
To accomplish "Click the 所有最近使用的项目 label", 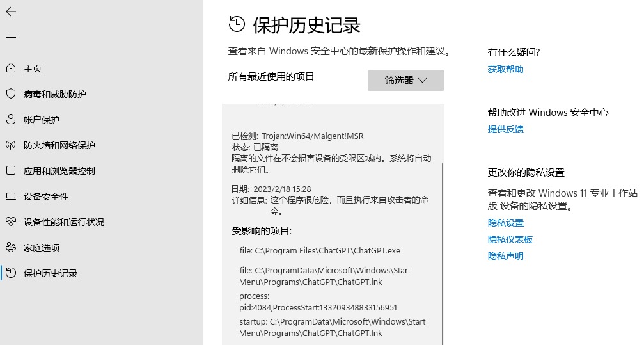I will point(271,76).
